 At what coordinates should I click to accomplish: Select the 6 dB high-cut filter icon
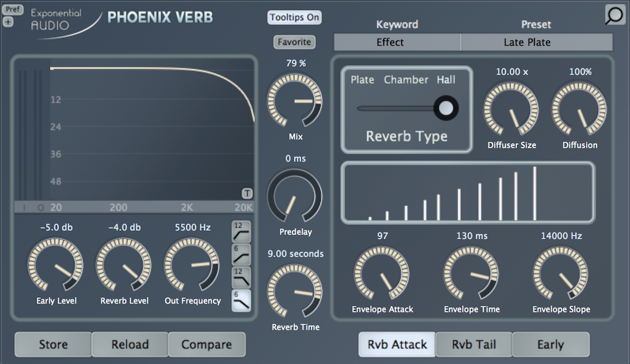(241, 300)
